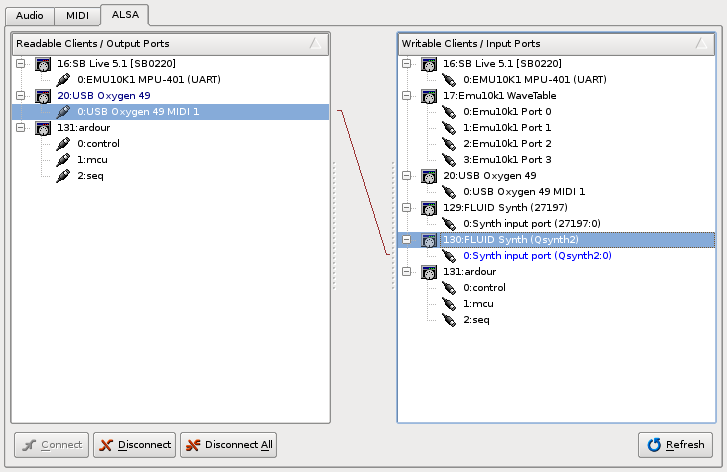Screen dimensions: 727x472
Task: Click input plug icon of Synth input port (Qsynth2:0)
Action: [449, 256]
